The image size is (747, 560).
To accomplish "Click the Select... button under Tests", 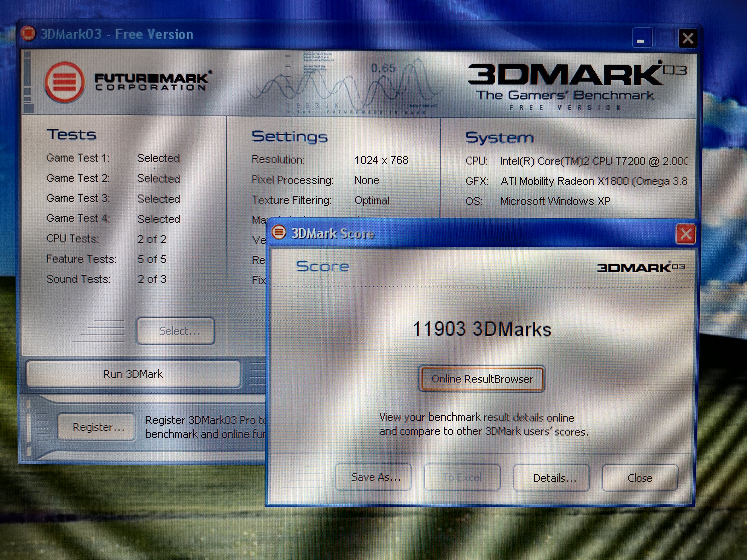I will (176, 332).
